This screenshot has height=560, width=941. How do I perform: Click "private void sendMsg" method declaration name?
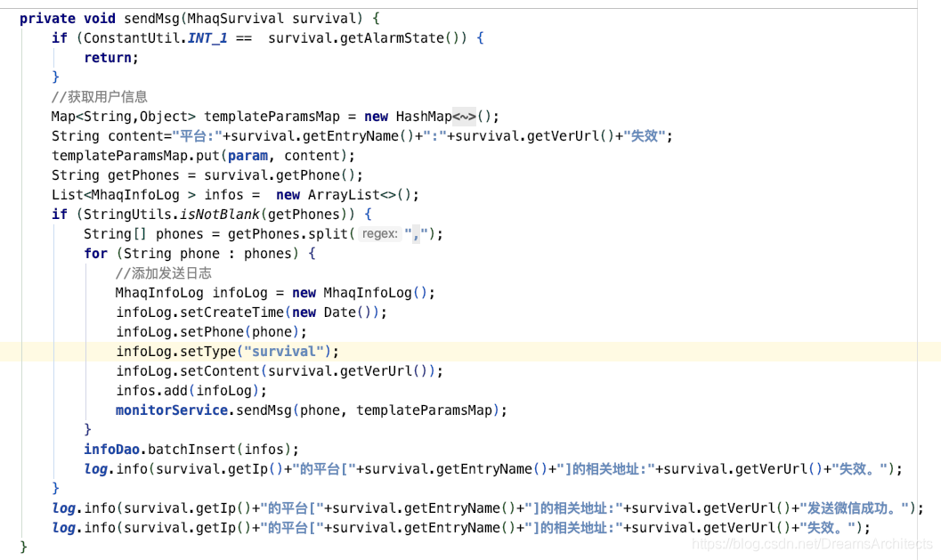pos(101,19)
